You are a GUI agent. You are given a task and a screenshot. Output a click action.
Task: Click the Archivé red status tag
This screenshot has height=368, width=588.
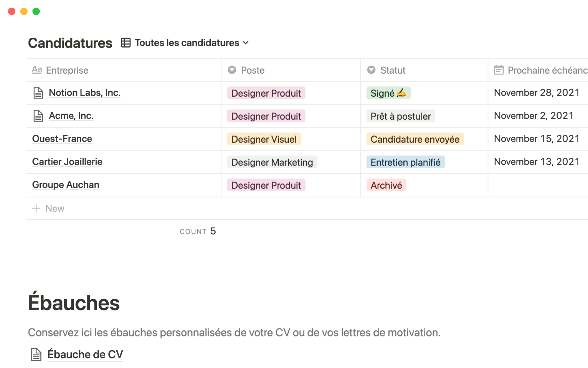[x=386, y=185]
